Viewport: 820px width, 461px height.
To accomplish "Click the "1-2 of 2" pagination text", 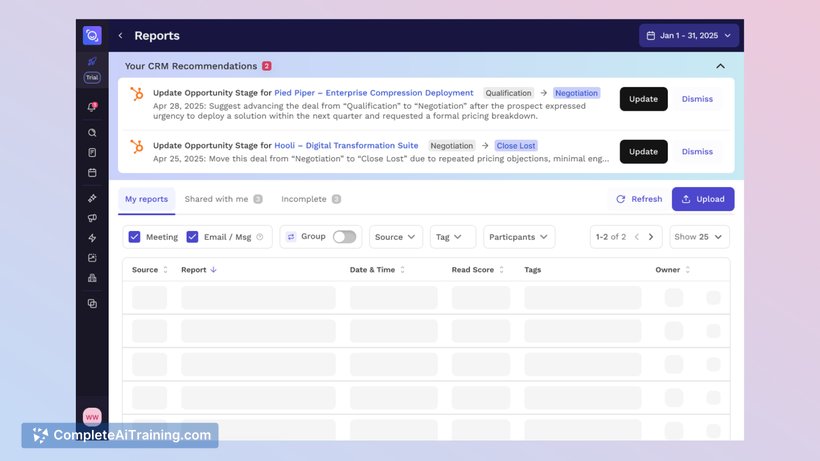I will pos(611,237).
